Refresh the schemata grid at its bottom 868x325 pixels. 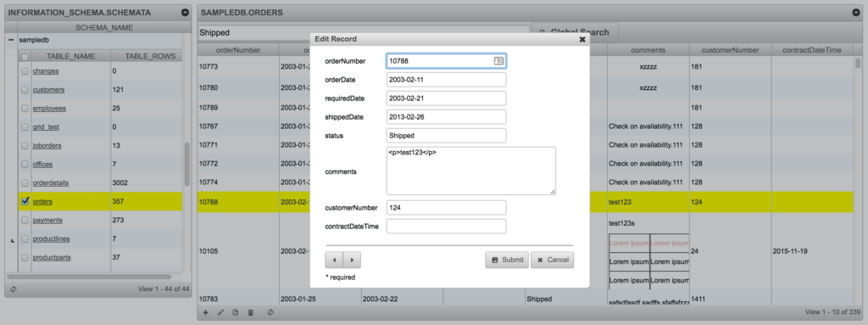pyautogui.click(x=13, y=289)
